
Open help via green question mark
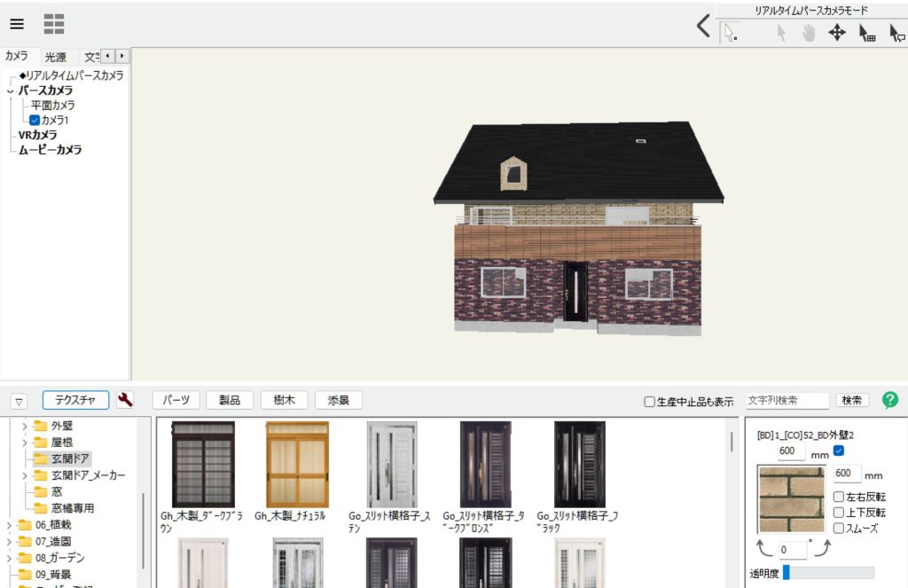click(889, 400)
